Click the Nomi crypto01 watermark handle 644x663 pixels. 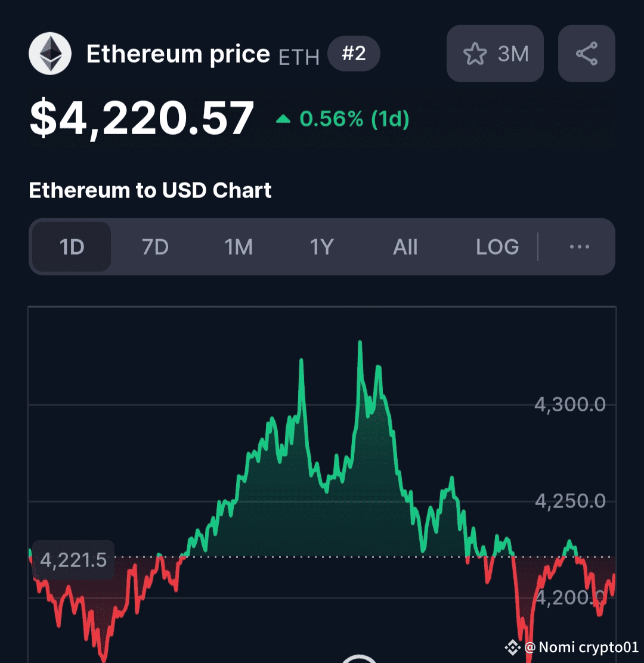(x=581, y=647)
